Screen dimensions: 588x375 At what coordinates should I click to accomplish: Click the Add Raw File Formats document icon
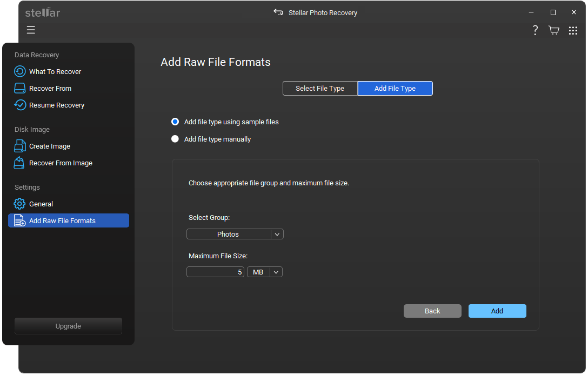click(x=19, y=220)
